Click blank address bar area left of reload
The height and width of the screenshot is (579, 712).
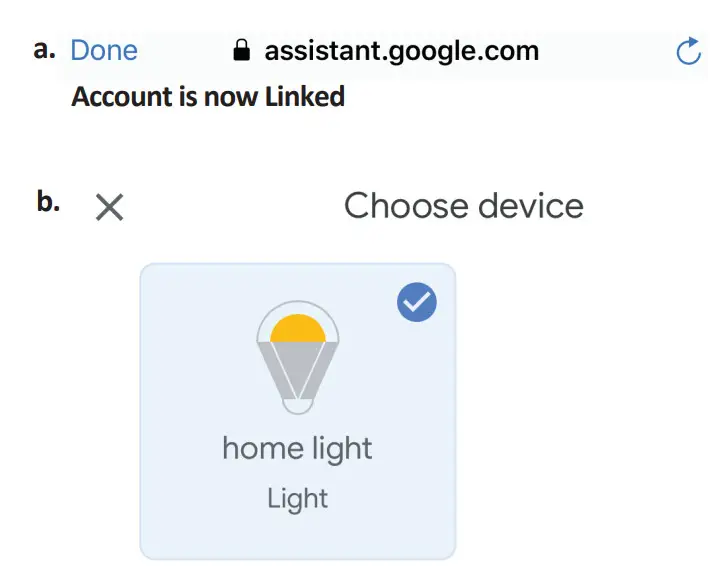[x=610, y=51]
